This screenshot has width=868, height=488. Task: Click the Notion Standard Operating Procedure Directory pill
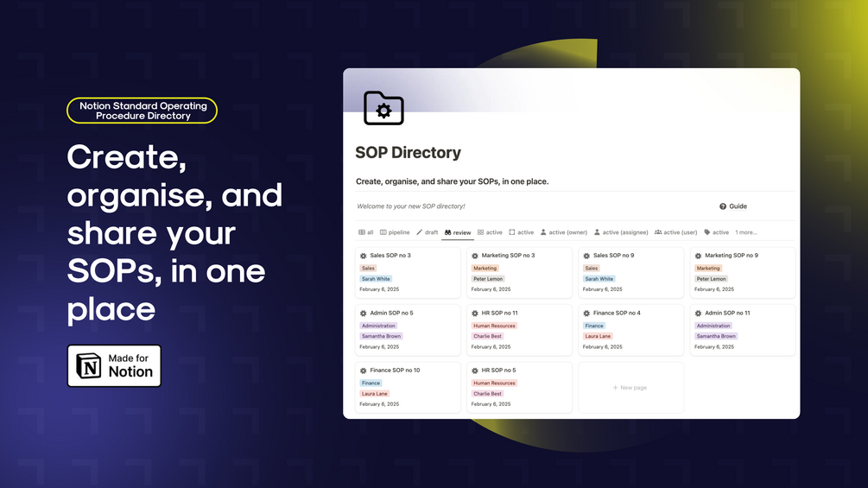[x=143, y=111]
